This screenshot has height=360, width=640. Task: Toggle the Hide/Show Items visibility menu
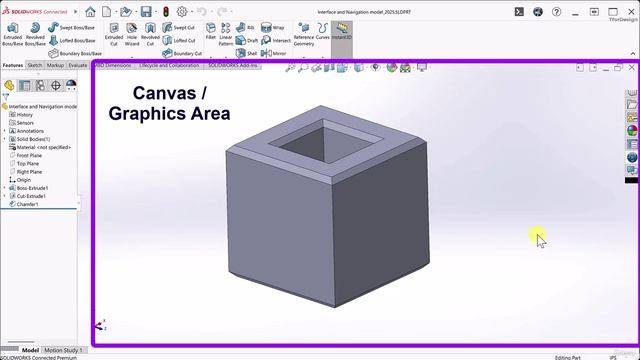tap(375, 68)
